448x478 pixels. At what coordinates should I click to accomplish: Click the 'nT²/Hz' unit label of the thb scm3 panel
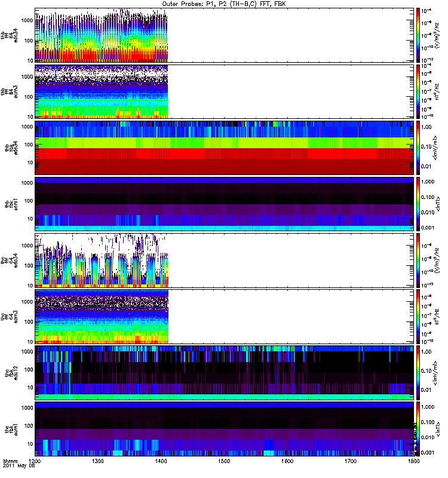pos(437,91)
